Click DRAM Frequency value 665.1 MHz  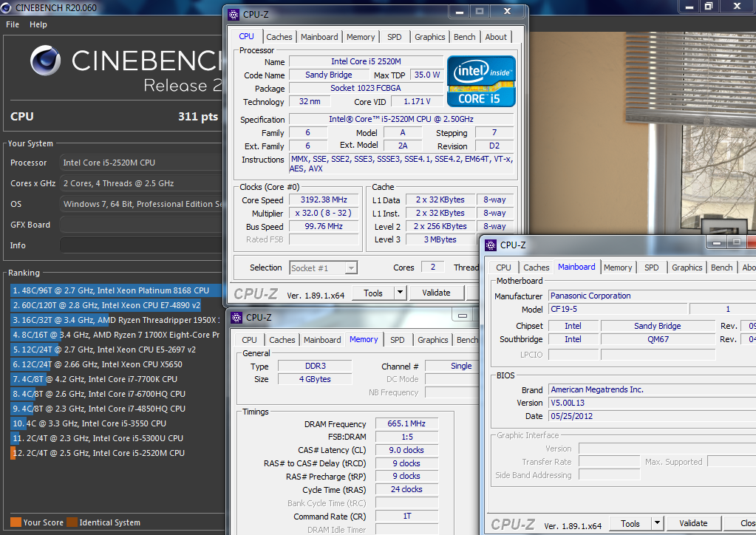(x=406, y=423)
